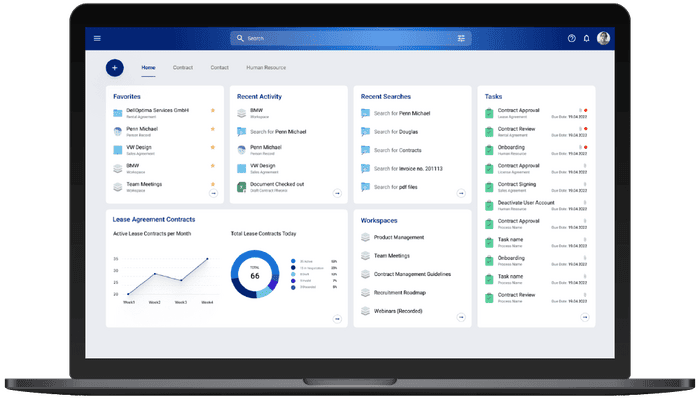Expand Recent Activity with arrow button

[338, 193]
